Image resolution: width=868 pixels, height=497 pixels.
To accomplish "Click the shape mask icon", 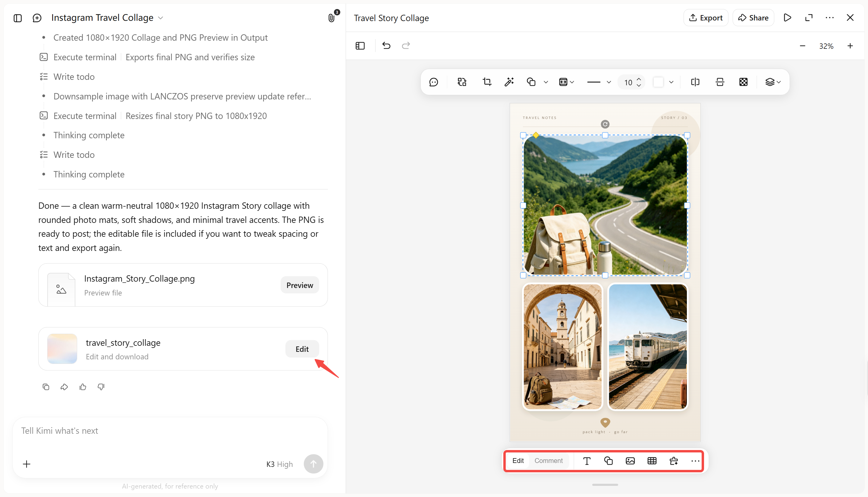I will coord(531,82).
